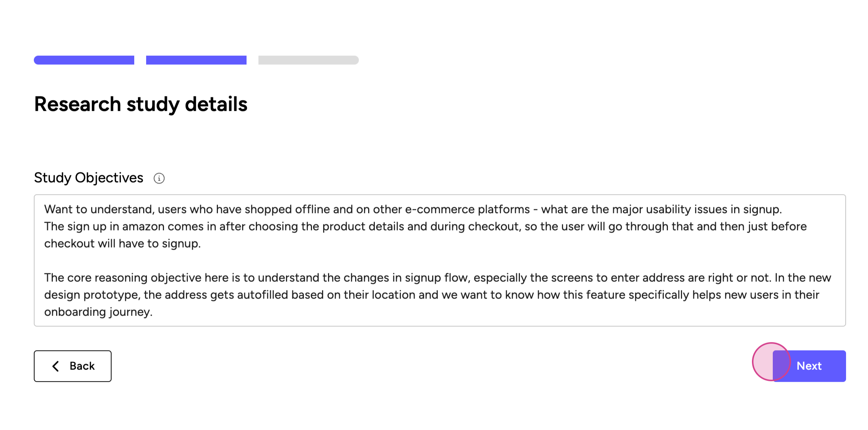Click the empty line between objective paragraphs
This screenshot has width=868, height=430.
[x=223, y=261]
